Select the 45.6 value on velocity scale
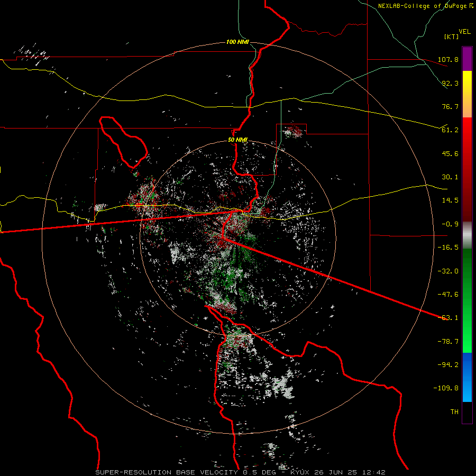The image size is (476, 476). coord(450,153)
